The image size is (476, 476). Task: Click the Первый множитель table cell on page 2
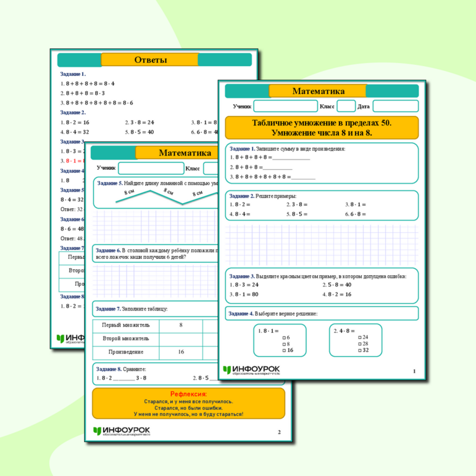point(125,325)
